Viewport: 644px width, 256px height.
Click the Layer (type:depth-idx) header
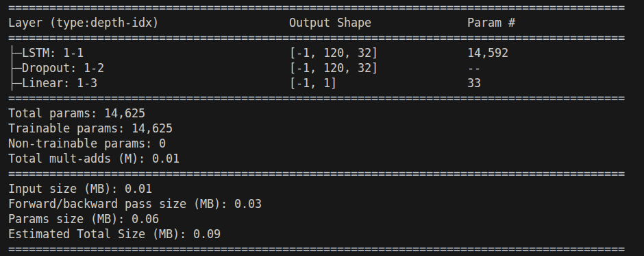point(84,23)
